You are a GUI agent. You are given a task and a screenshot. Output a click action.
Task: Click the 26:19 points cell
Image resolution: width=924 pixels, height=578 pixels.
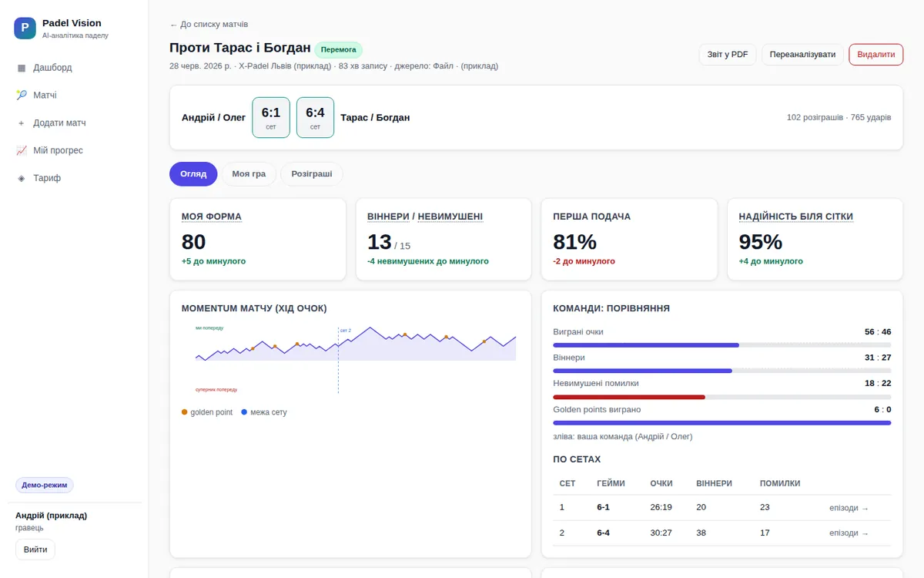click(661, 509)
